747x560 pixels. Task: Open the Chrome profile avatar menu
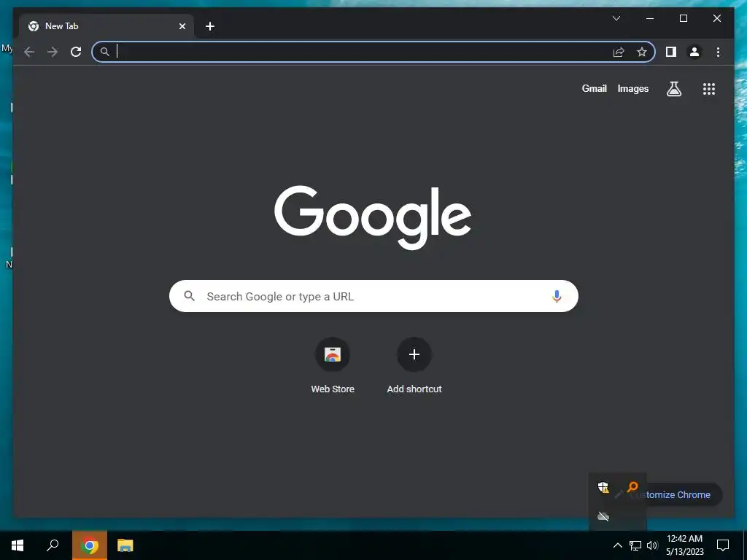[x=694, y=52]
